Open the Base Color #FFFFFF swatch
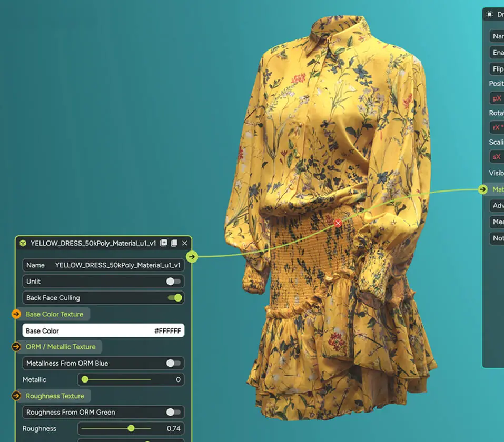 point(103,330)
